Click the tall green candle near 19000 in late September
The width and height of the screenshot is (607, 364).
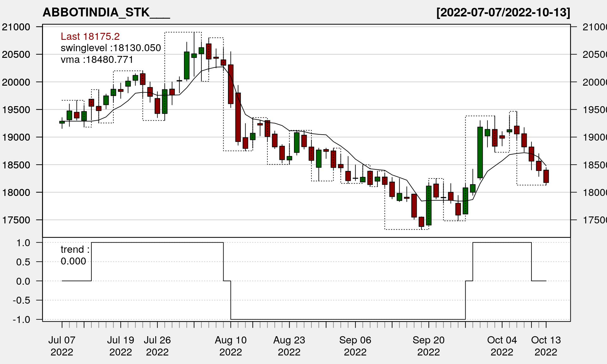point(480,152)
